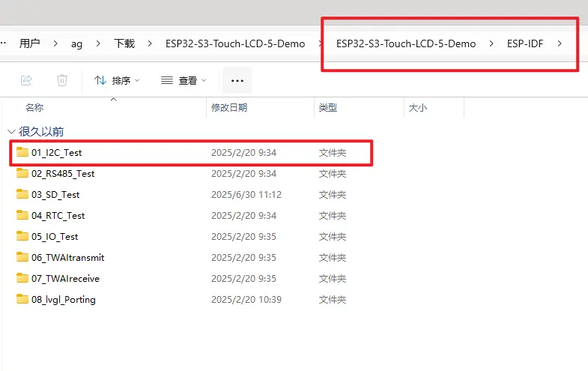The image size is (588, 371).
Task: Expand the chevron after ESP-IDF breadcrumb
Action: (x=560, y=43)
